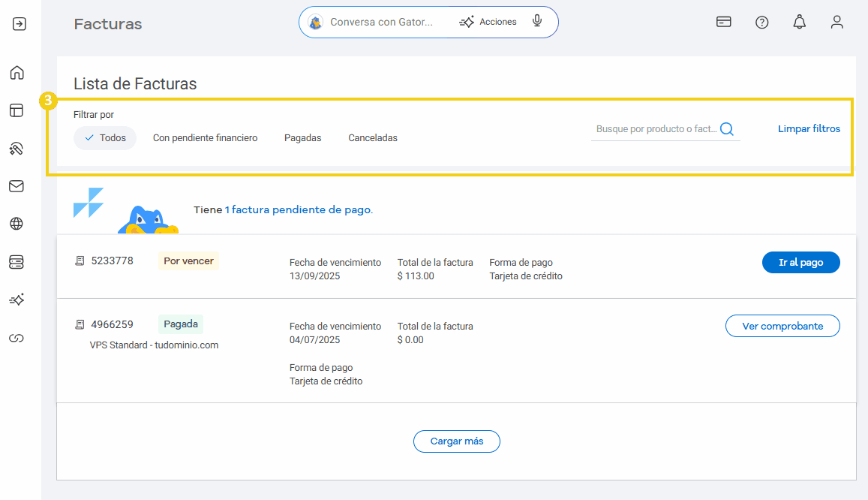This screenshot has width=868, height=500.
Task: Select the Todos filter
Action: (x=105, y=138)
